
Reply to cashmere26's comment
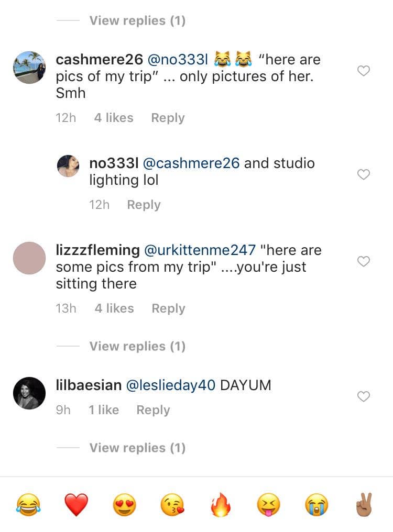(168, 118)
